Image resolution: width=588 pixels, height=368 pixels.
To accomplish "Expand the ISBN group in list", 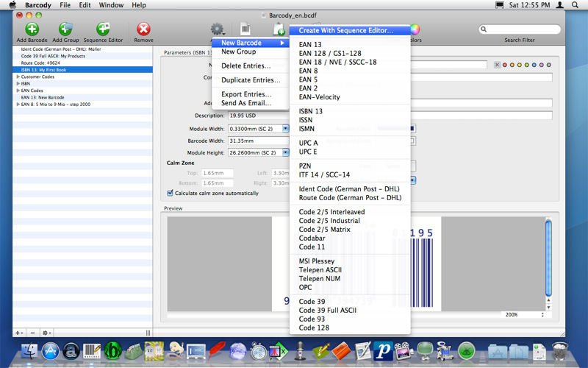I will (18, 83).
